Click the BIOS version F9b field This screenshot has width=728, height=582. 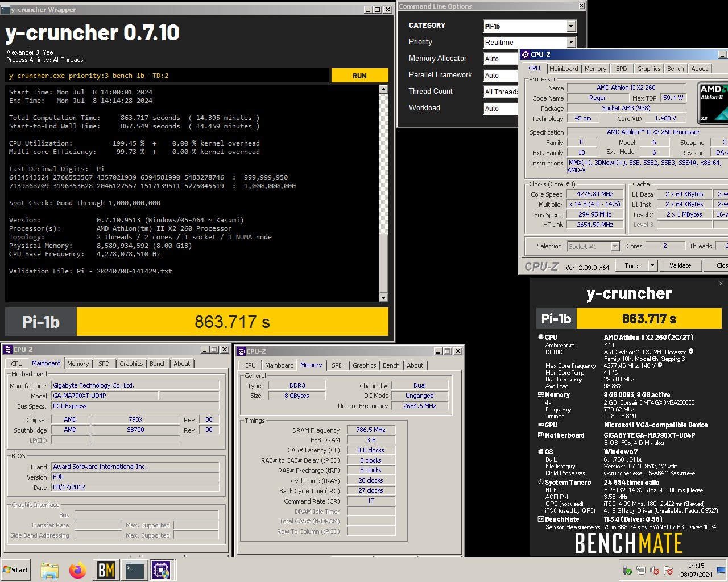point(135,477)
